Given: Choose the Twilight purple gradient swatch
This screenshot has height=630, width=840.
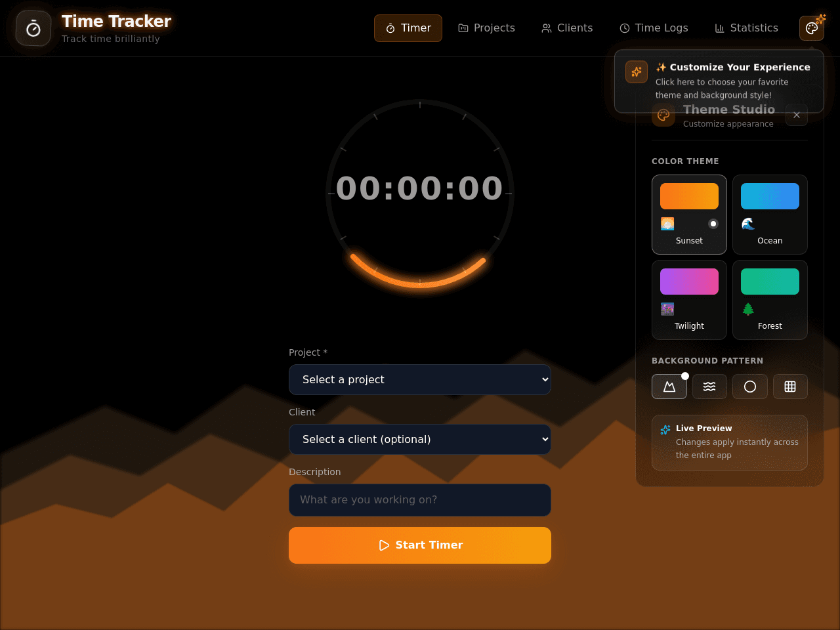Looking at the screenshot, I should [x=689, y=282].
